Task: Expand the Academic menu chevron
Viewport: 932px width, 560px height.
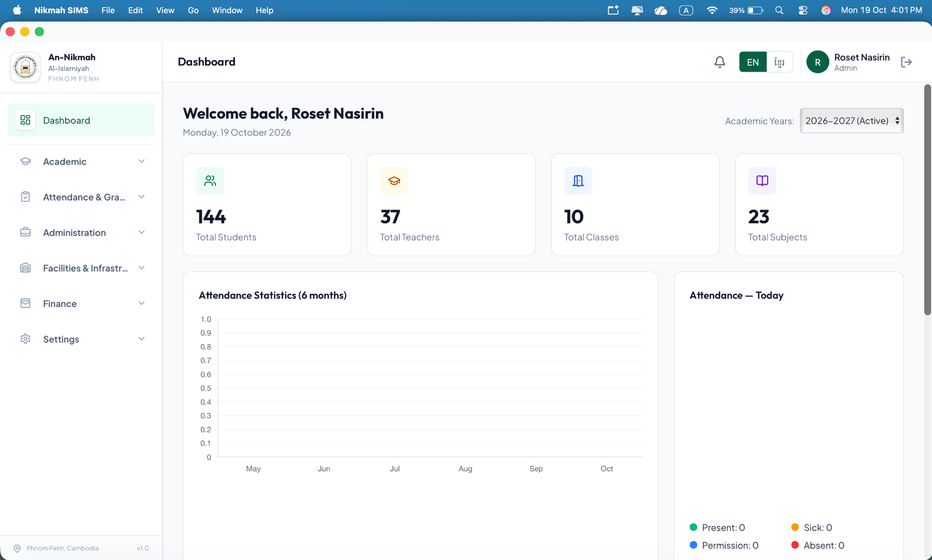Action: (x=142, y=161)
